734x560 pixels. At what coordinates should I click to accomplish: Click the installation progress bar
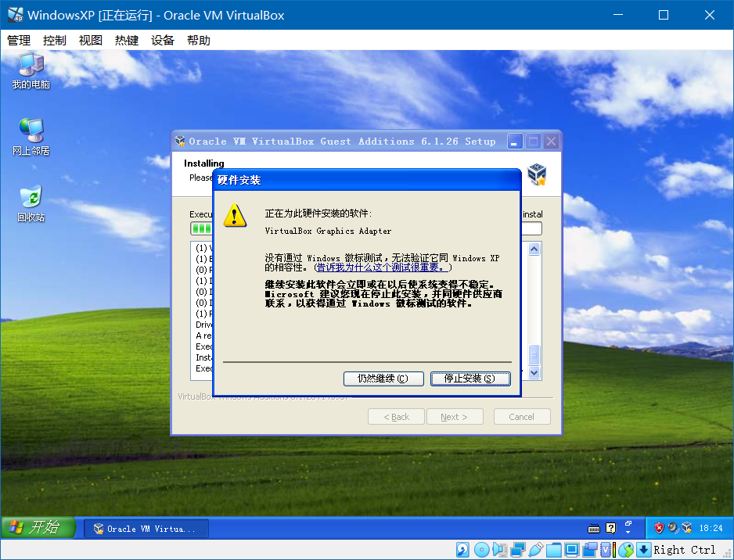click(x=366, y=228)
